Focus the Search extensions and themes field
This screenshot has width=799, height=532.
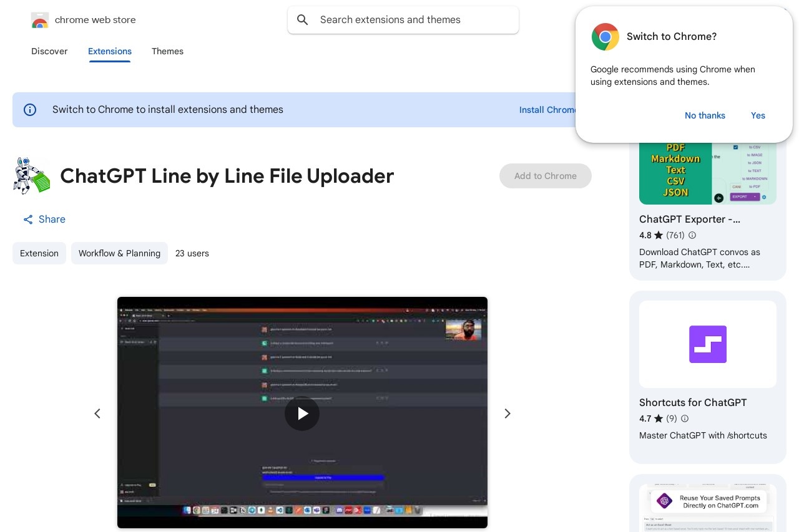point(403,20)
